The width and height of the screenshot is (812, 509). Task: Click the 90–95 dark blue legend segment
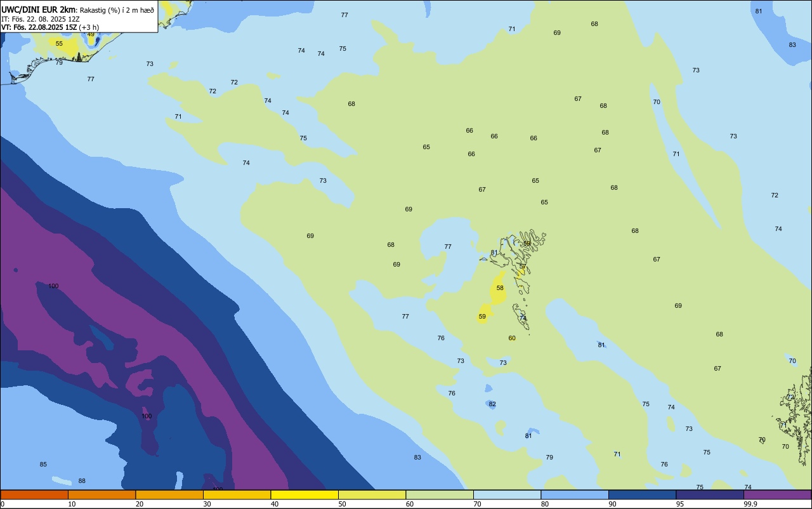coord(642,494)
